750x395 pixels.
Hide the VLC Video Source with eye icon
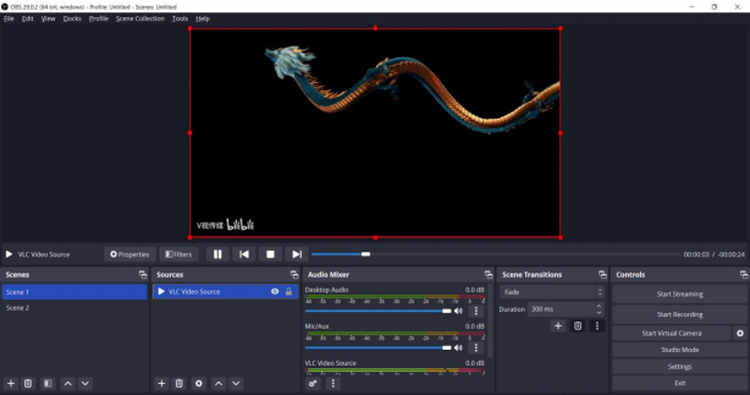point(275,292)
